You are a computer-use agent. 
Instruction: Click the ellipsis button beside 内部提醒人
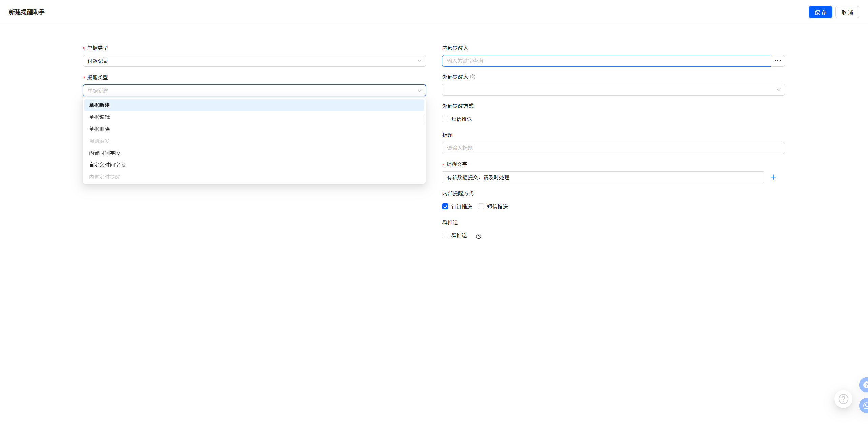tap(777, 61)
